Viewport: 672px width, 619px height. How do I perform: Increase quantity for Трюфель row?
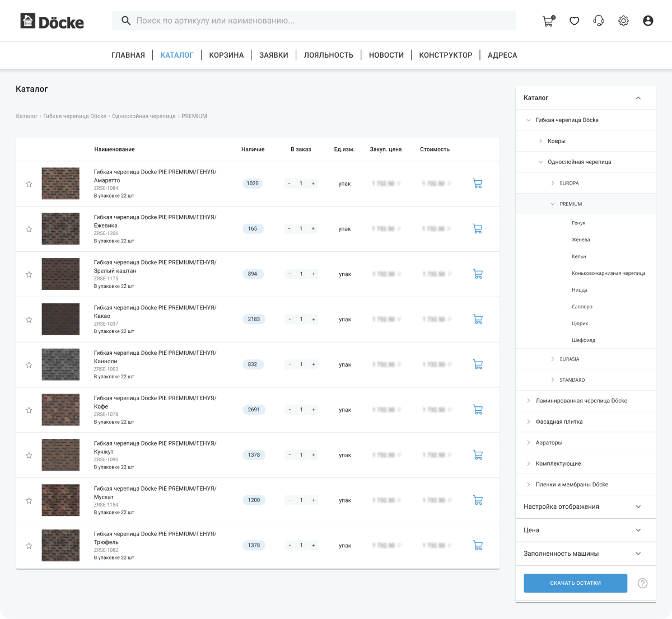pos(314,545)
